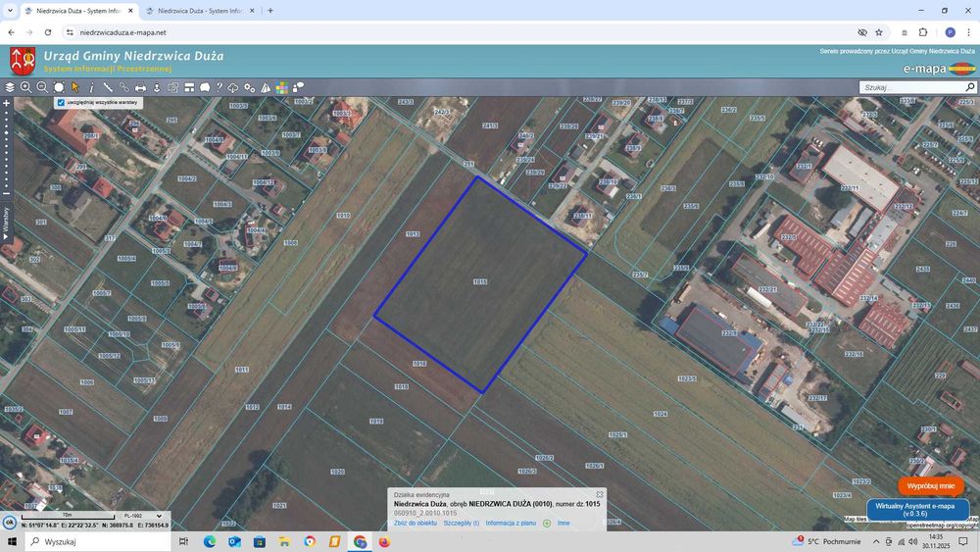Screen dimensions: 980x552
Task: Click the Niedrzwica Duża coat of arms
Action: (23, 61)
